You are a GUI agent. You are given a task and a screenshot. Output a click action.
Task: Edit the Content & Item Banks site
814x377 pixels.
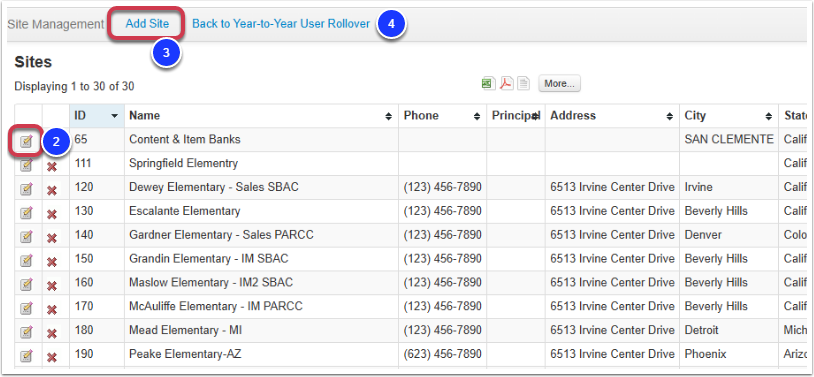pyautogui.click(x=26, y=141)
